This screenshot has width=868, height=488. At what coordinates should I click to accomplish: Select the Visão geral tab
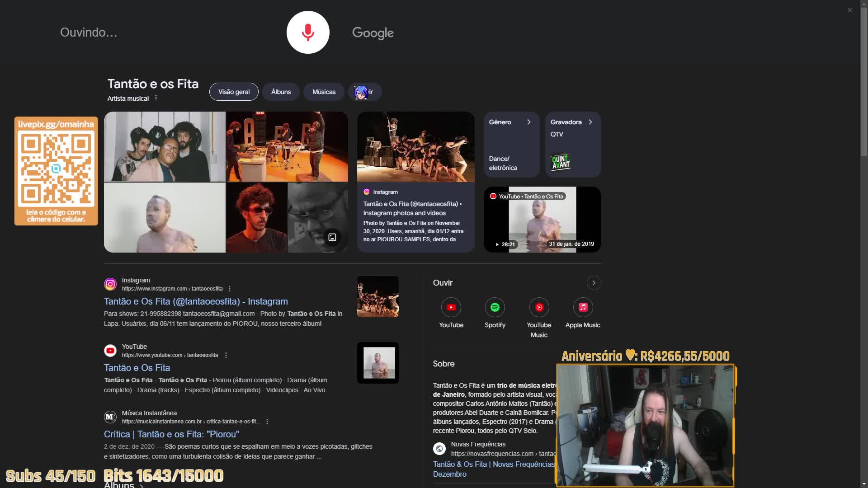(234, 92)
